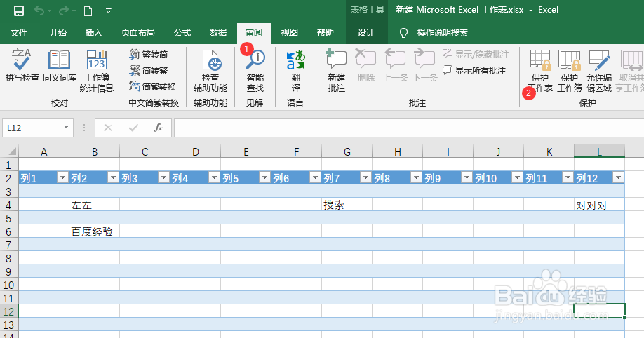Click inside the formula bar
644x338 pixels.
[x=409, y=128]
